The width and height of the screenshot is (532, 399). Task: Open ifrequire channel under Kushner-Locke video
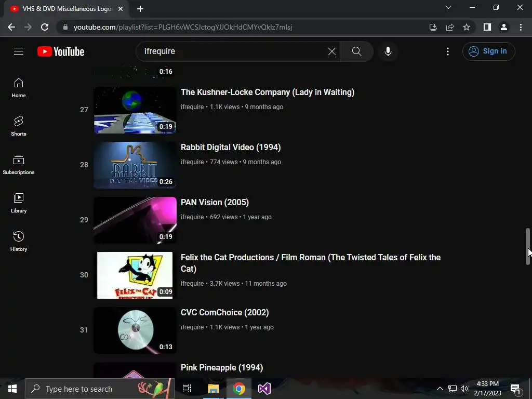click(192, 107)
